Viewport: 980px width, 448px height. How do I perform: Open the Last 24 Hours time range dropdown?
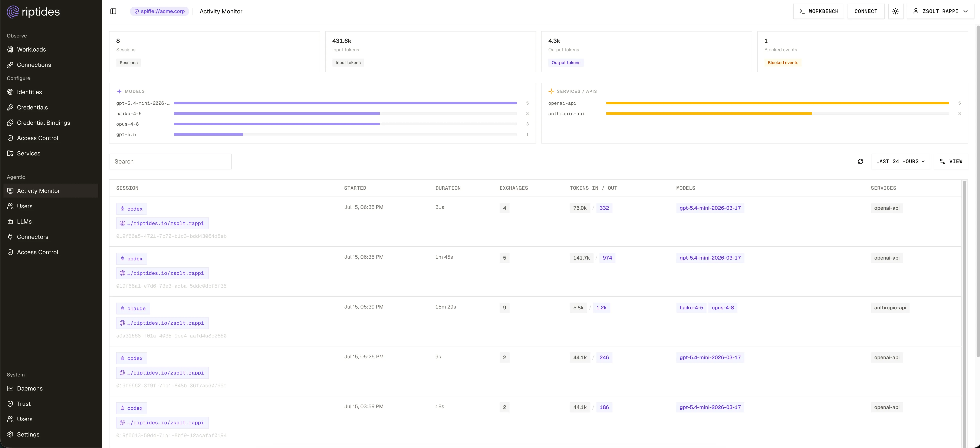(901, 162)
